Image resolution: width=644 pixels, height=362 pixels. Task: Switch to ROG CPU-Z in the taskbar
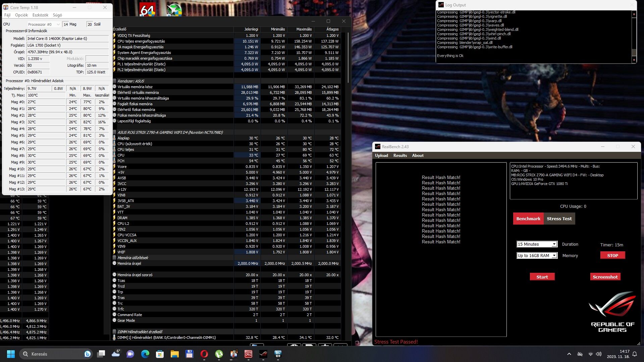click(x=249, y=354)
